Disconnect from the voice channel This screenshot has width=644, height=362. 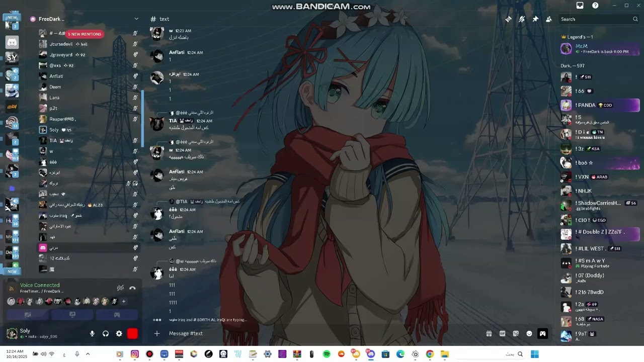coord(132,288)
